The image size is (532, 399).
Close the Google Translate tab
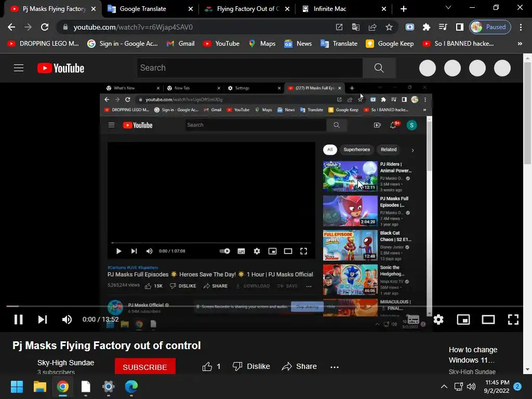point(190,9)
